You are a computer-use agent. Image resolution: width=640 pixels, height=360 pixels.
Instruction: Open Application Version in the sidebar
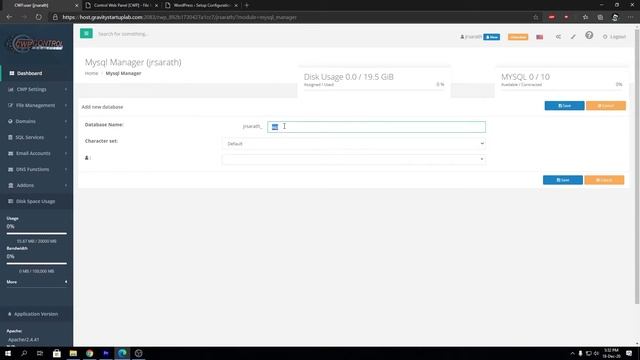[x=37, y=314]
